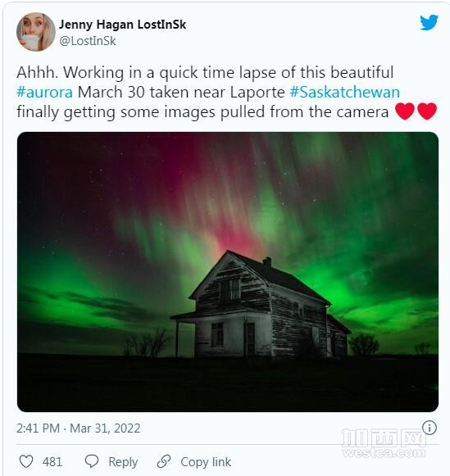Click the Reply text button
This screenshot has width=450, height=476.
click(123, 462)
